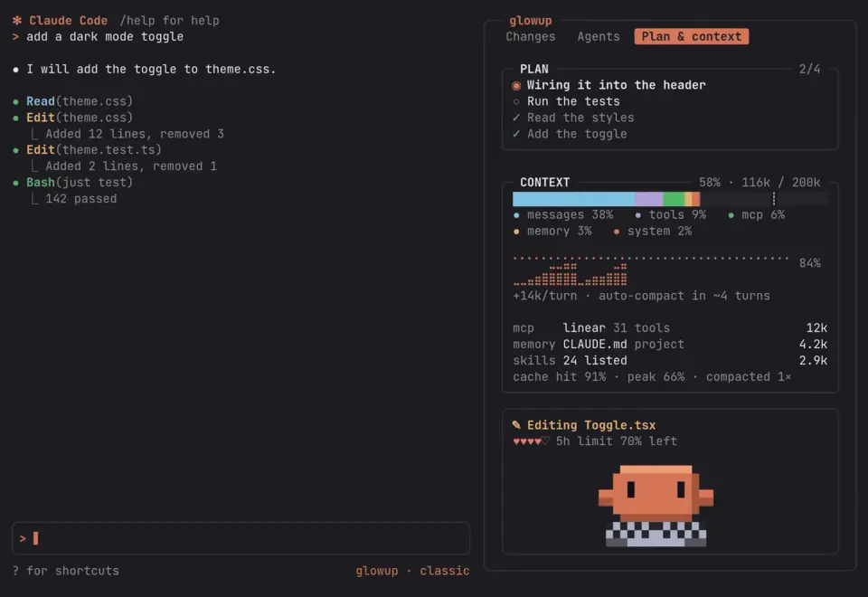Image resolution: width=868 pixels, height=597 pixels.
Task: Select "classic" in the footer
Action: tap(445, 571)
